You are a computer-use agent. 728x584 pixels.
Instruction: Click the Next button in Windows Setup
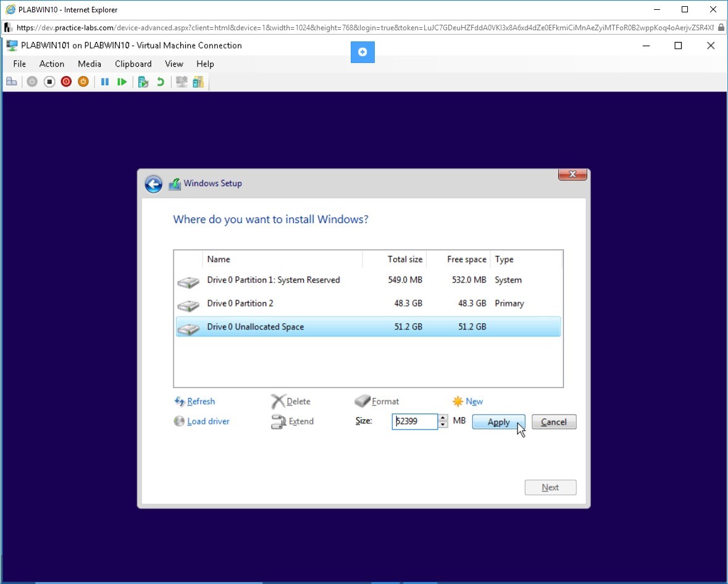tap(550, 488)
